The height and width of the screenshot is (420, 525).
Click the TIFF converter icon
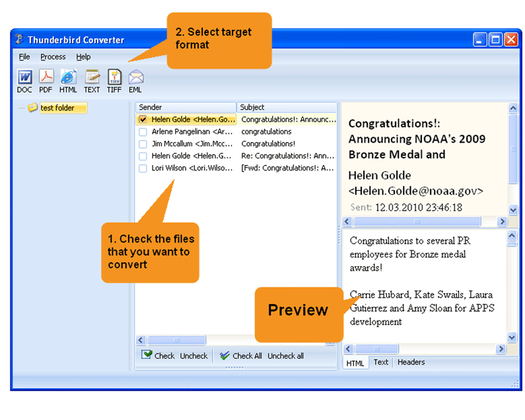tap(114, 77)
